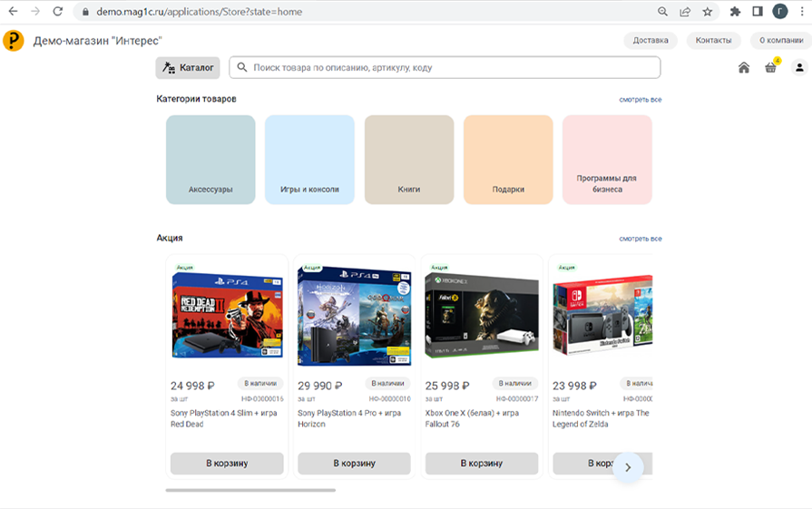The height and width of the screenshot is (509, 812).
Task: Open the Sony PlayStation 4 Pro Horizon image
Action: click(354, 311)
